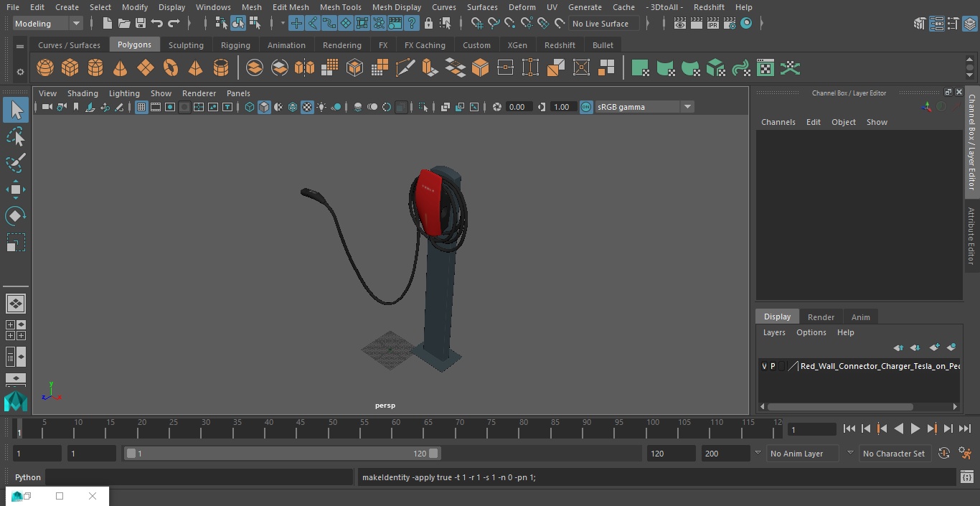The height and width of the screenshot is (506, 980).
Task: Open the Deform menu
Action: (522, 7)
